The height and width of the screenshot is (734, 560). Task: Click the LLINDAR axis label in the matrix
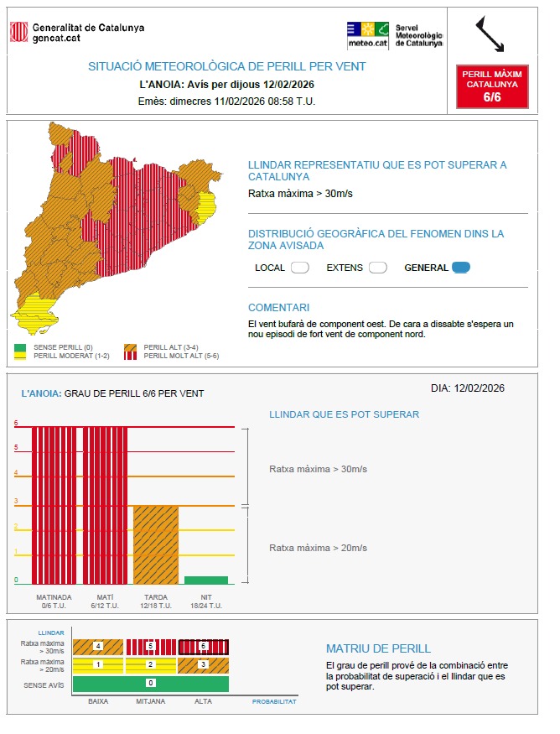point(51,632)
